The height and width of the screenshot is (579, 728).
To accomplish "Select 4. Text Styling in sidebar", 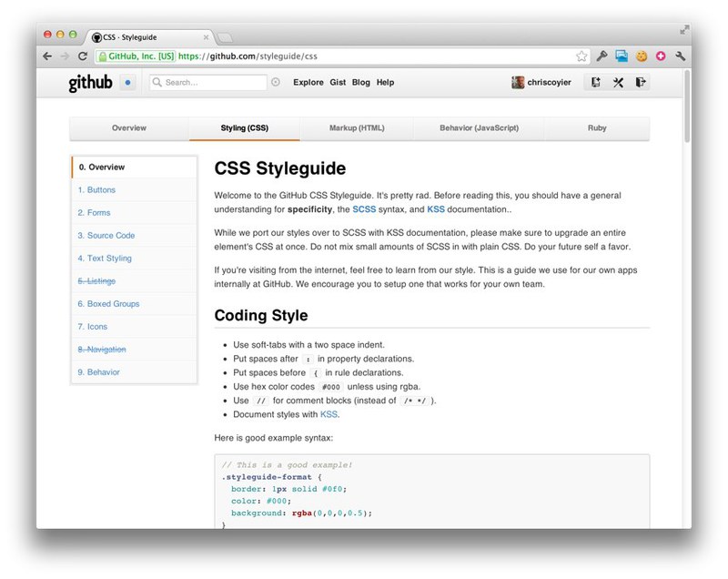I will click(106, 258).
